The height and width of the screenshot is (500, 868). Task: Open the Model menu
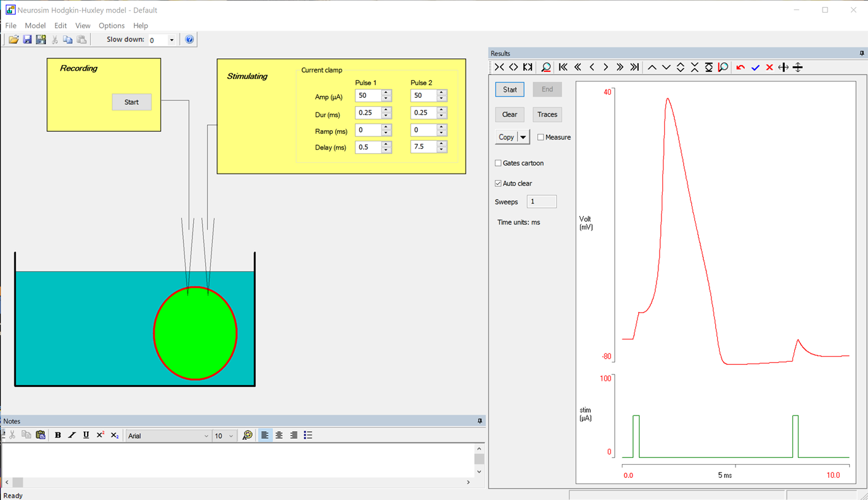35,26
